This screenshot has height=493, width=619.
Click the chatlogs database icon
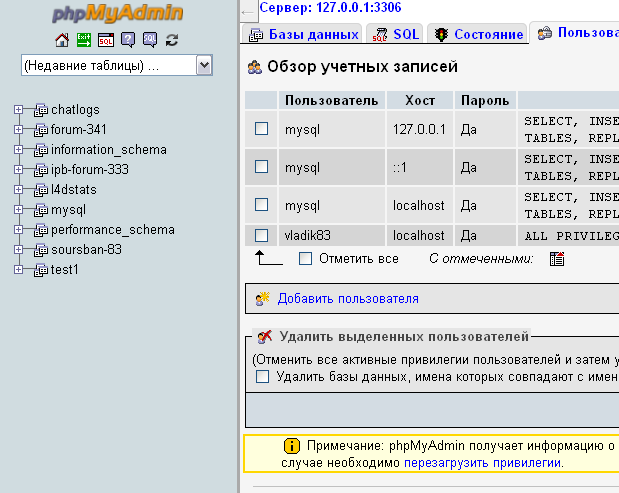click(41, 110)
